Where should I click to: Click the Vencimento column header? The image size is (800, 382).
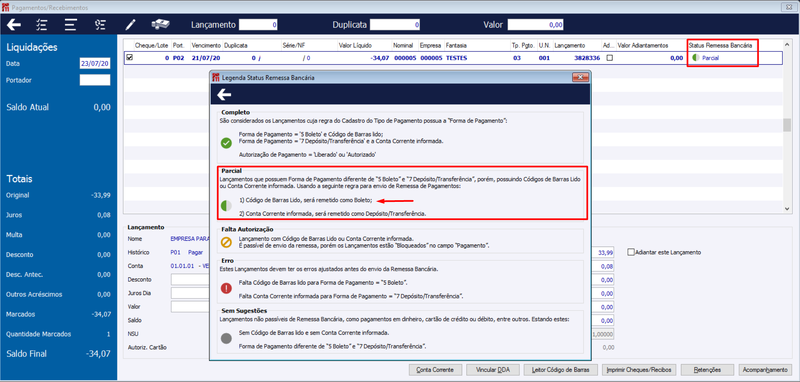pos(207,46)
